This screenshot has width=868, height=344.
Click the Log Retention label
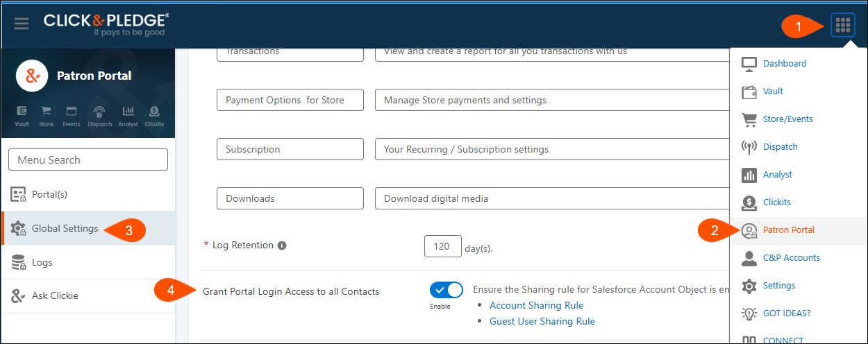pos(243,246)
